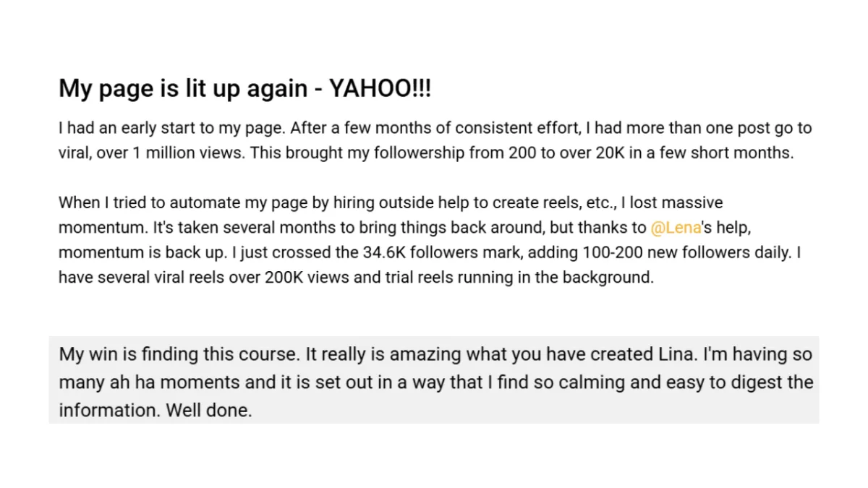Image resolution: width=868 pixels, height=488 pixels.
Task: Click the phrase "ah ha moments"
Action: click(x=163, y=383)
